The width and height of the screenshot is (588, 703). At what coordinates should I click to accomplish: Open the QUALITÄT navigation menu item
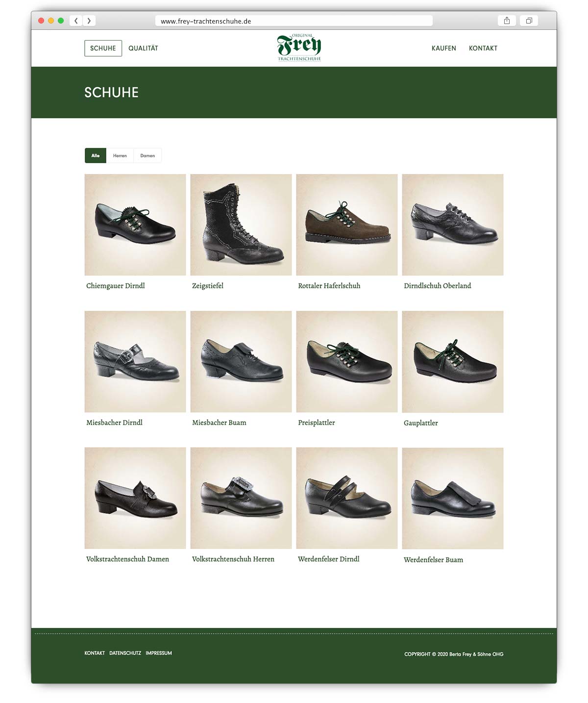(x=143, y=48)
